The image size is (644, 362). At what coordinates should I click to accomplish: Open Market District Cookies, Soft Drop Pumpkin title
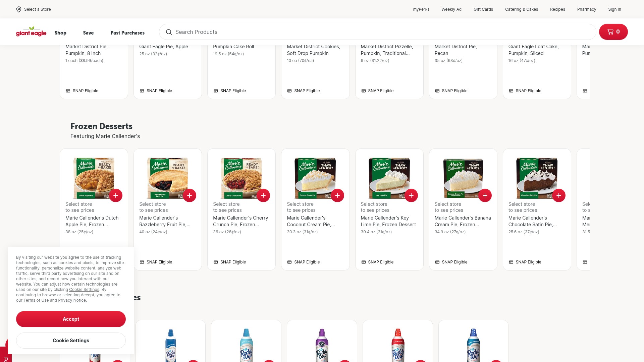point(313,50)
